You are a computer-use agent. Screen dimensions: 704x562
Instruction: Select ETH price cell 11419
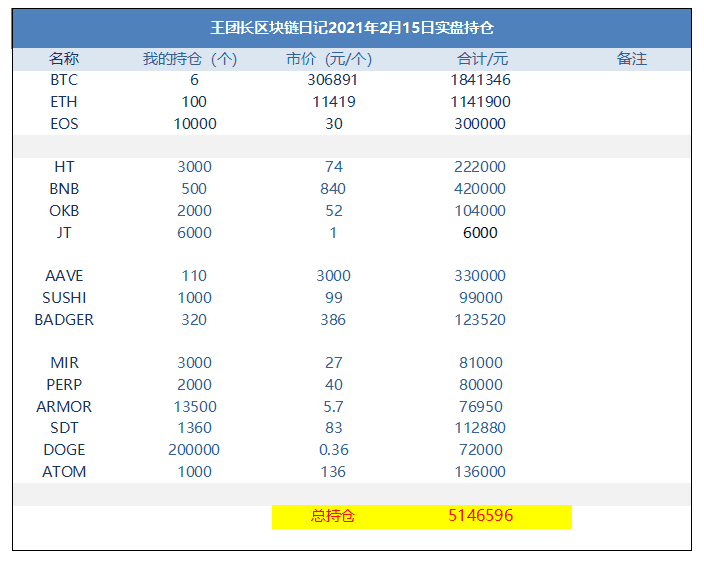coord(334,102)
